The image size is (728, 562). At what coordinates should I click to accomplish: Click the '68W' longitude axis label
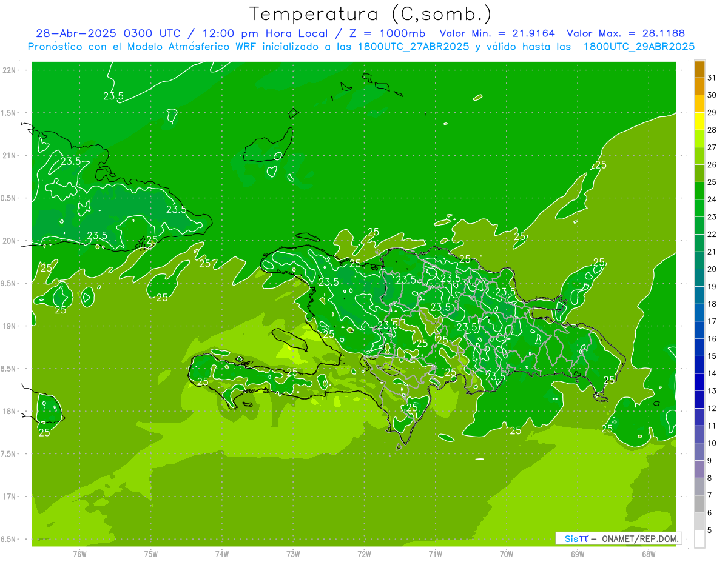pyautogui.click(x=649, y=554)
